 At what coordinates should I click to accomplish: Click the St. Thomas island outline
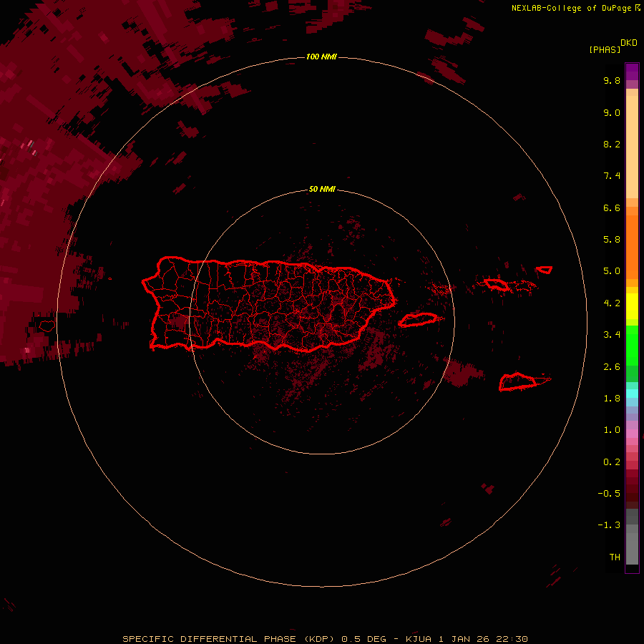pos(496,284)
